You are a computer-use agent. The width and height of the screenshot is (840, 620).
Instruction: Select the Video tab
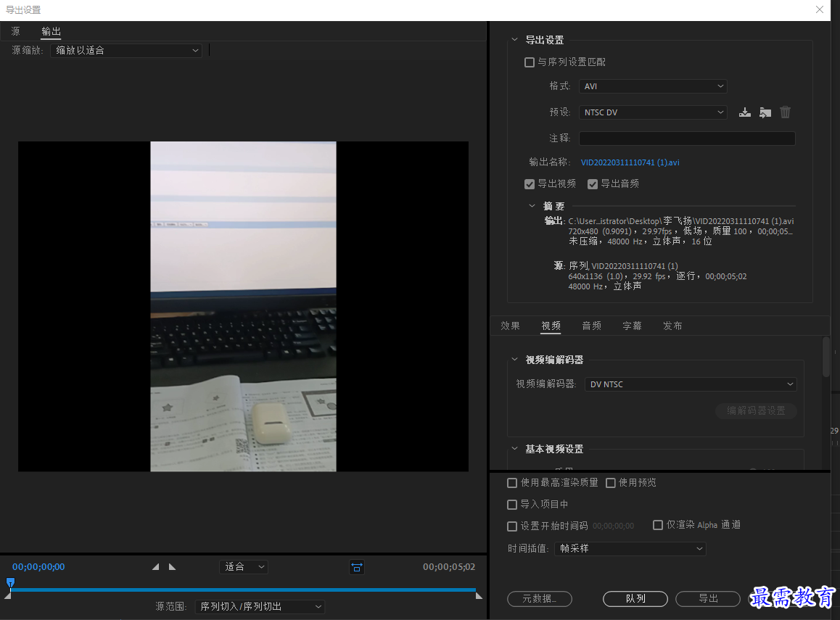(551, 326)
